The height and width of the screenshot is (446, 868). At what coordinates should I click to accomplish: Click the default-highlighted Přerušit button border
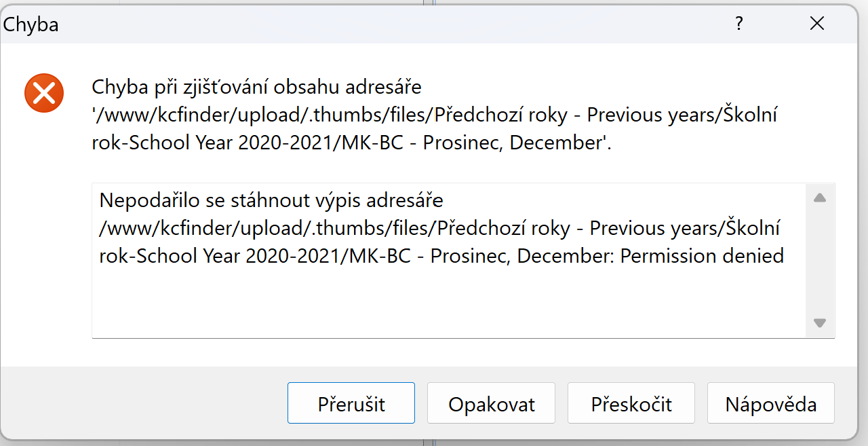click(289, 403)
